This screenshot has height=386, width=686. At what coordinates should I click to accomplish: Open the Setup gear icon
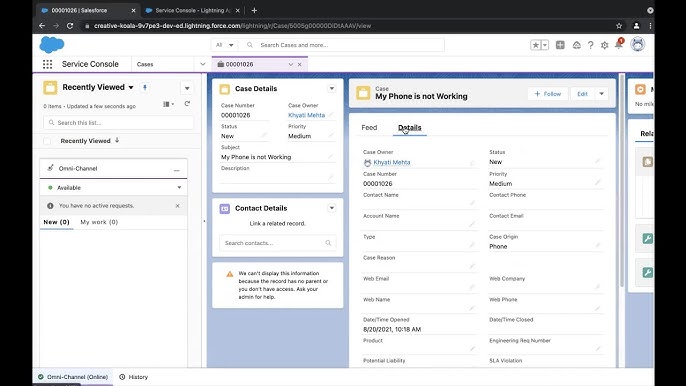605,45
